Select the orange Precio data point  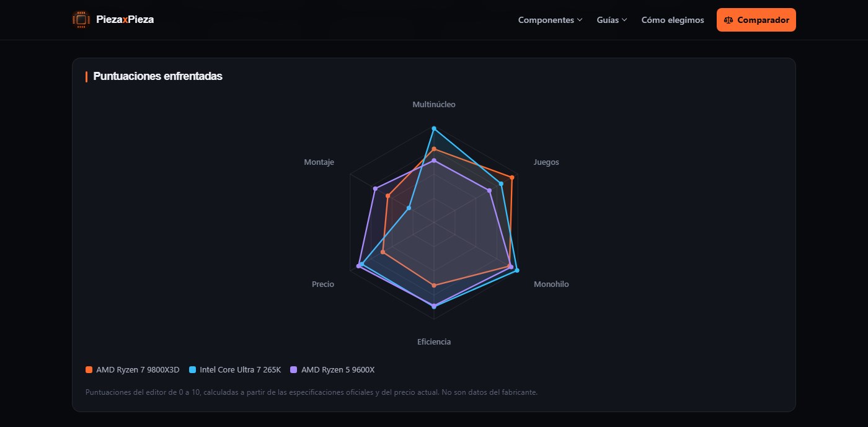coord(383,252)
